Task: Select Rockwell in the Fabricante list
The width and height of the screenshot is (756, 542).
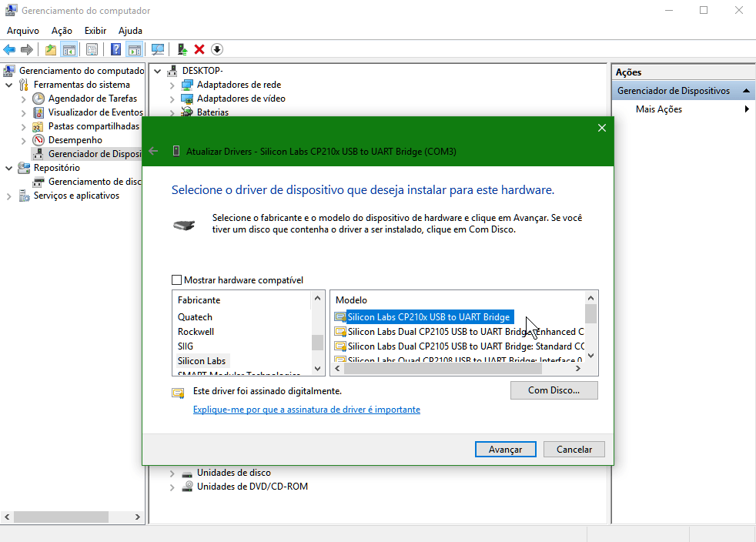Action: [196, 332]
